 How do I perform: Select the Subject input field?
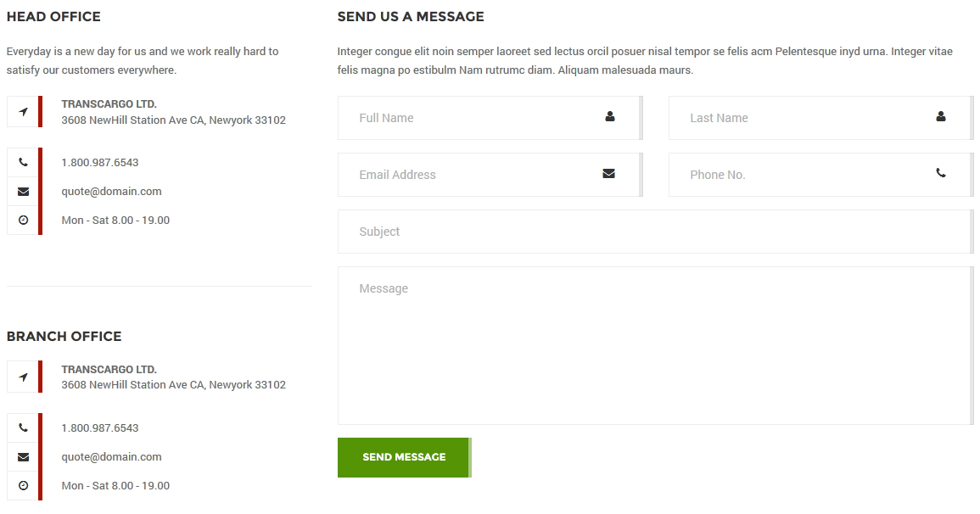tap(653, 232)
